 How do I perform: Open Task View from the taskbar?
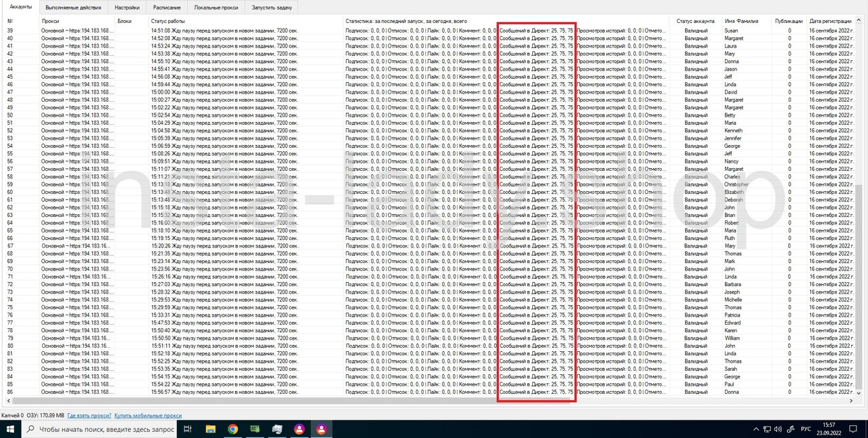(189, 429)
